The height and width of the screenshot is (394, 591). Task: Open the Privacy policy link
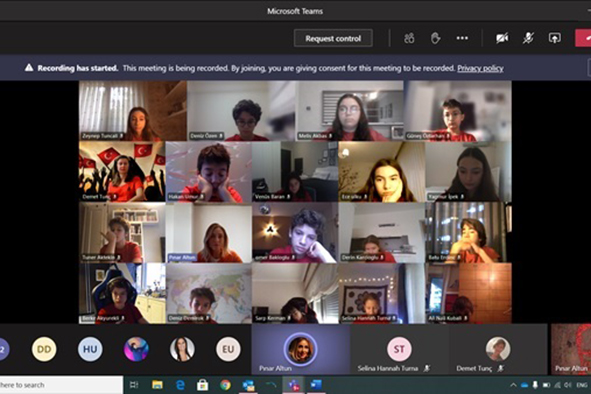480,68
